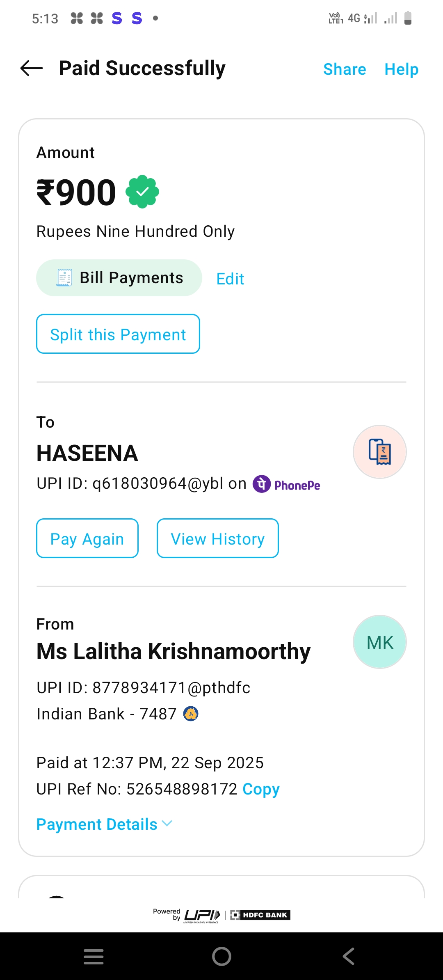Viewport: 443px width, 980px height.
Task: Share the payment receipt
Action: (x=345, y=69)
